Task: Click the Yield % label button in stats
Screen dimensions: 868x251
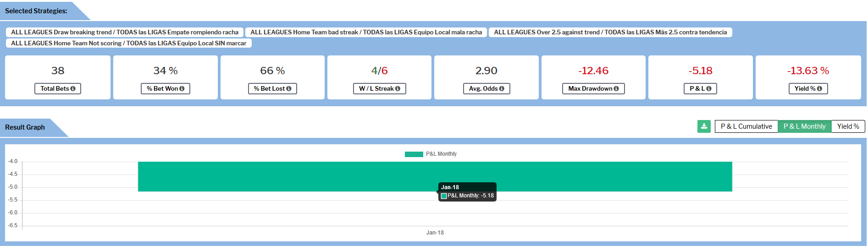Action: tap(808, 89)
